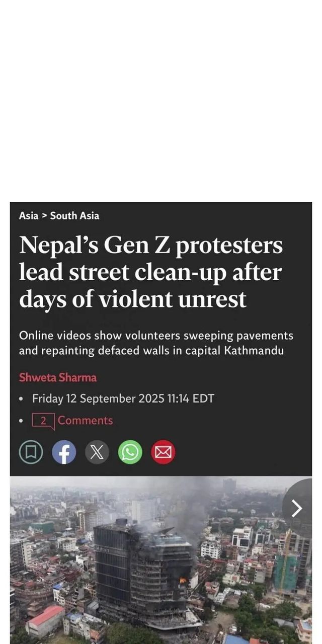Share the article on X
Image resolution: width=322 pixels, height=644 pixels.
[97, 452]
